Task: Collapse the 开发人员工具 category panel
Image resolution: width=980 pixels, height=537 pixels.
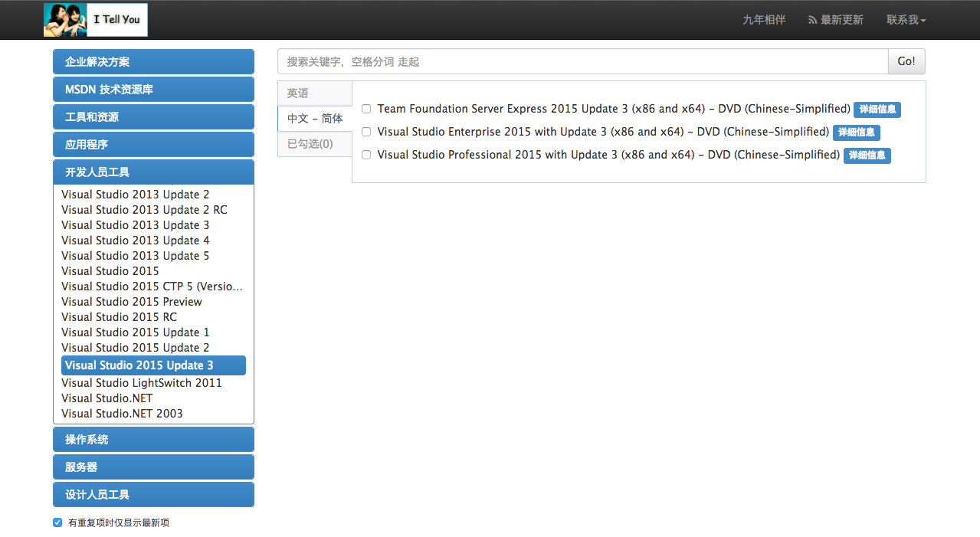Action: click(x=153, y=172)
